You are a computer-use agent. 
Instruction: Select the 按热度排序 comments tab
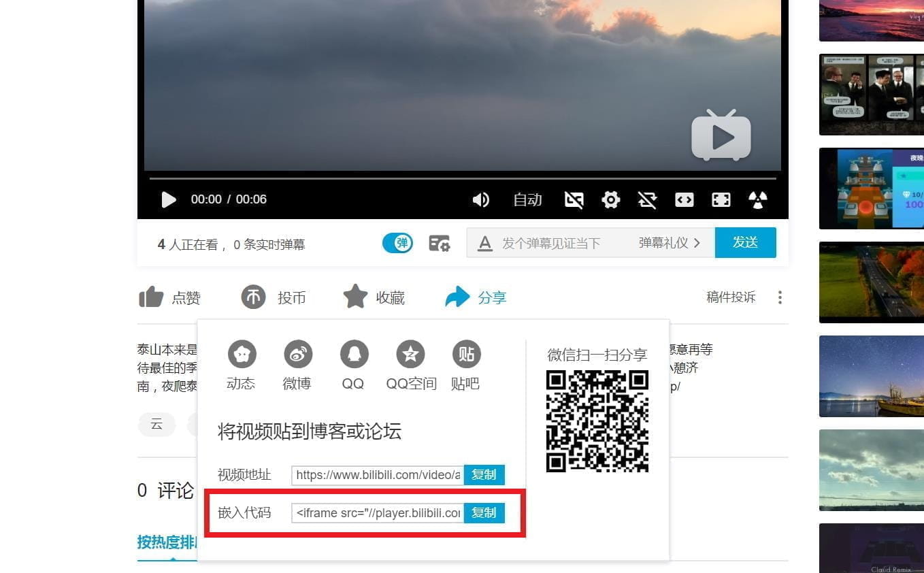[x=167, y=542]
